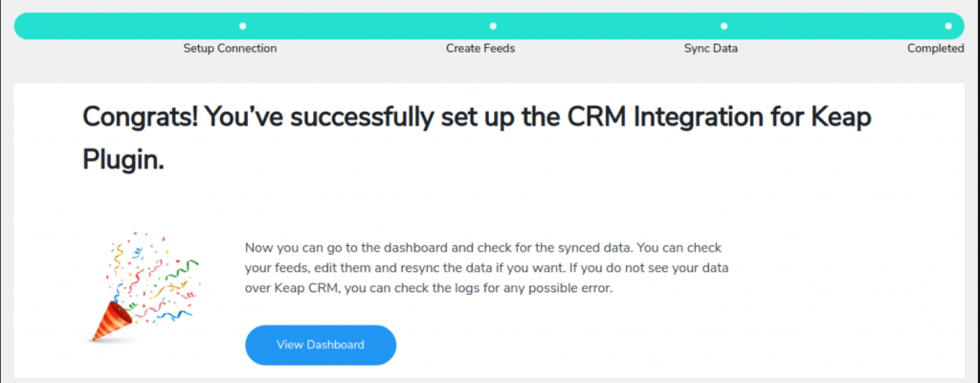The width and height of the screenshot is (980, 383).
Task: Click progress bar left of Setup Connection dot
Action: click(127, 26)
